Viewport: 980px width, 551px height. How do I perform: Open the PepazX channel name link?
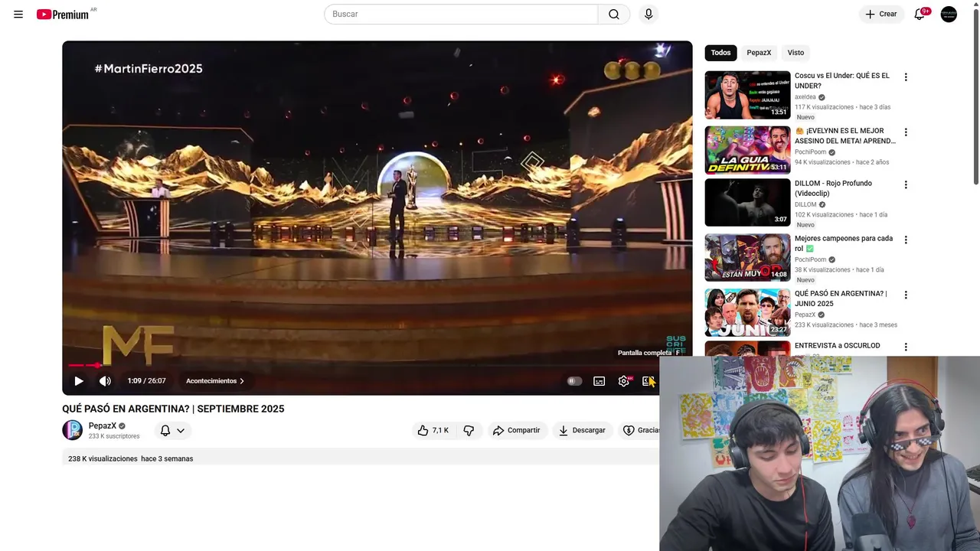103,425
